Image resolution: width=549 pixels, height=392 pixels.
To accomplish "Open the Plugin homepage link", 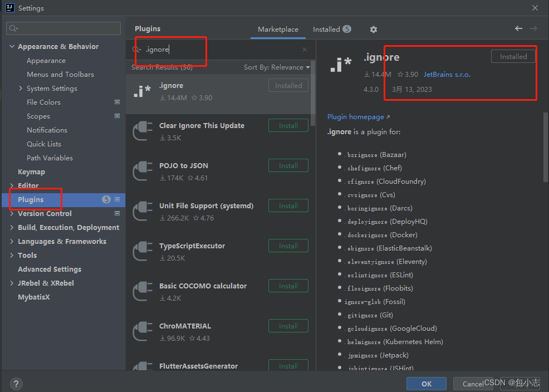I will (358, 117).
